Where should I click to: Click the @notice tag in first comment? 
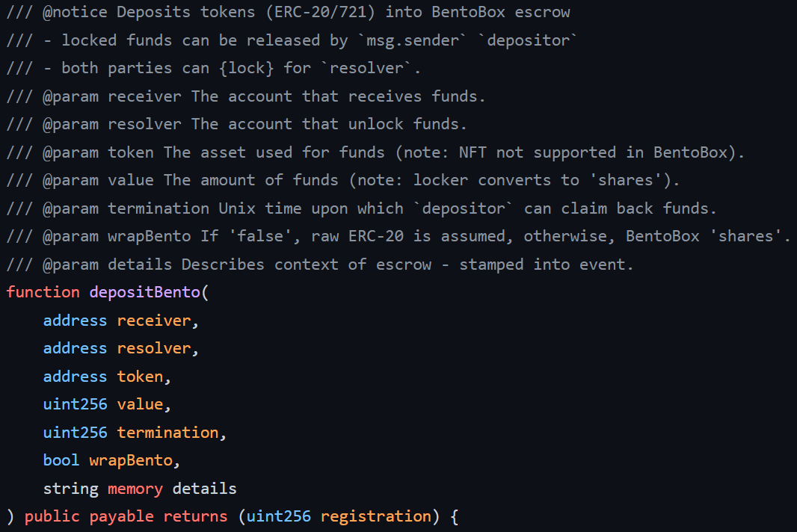[76, 12]
